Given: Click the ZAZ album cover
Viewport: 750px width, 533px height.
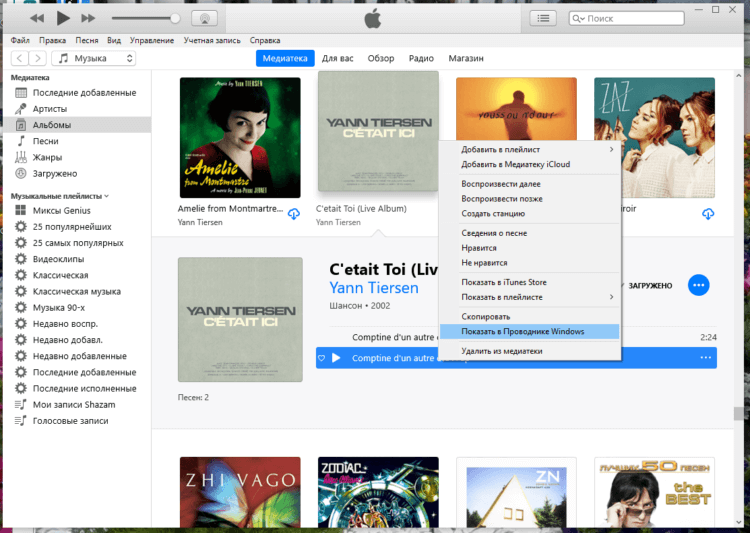Looking at the screenshot, I should pyautogui.click(x=654, y=138).
